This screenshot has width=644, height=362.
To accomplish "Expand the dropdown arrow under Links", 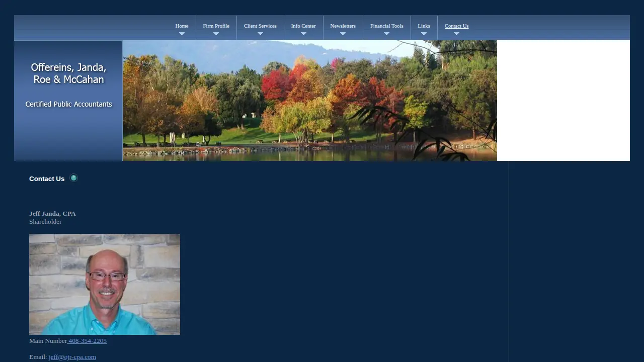I will (424, 34).
